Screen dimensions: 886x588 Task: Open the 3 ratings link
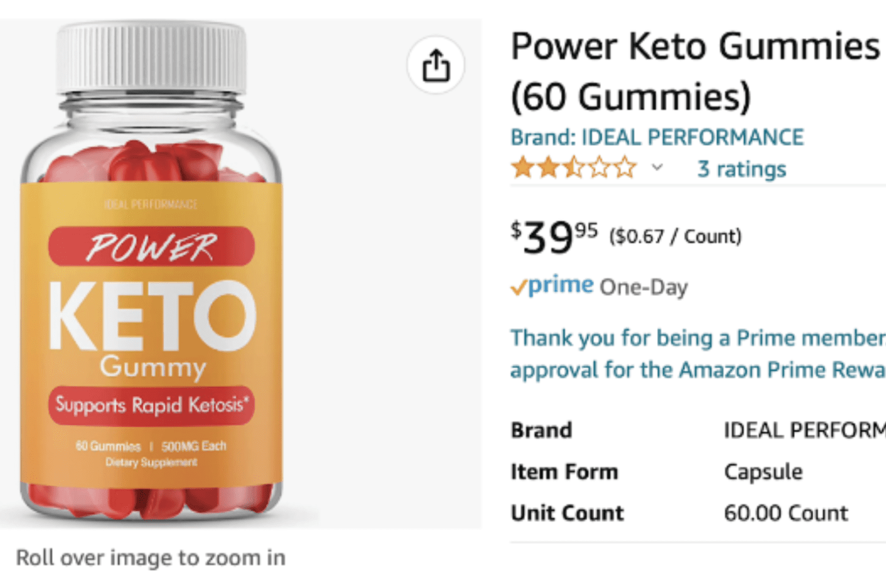tap(741, 169)
